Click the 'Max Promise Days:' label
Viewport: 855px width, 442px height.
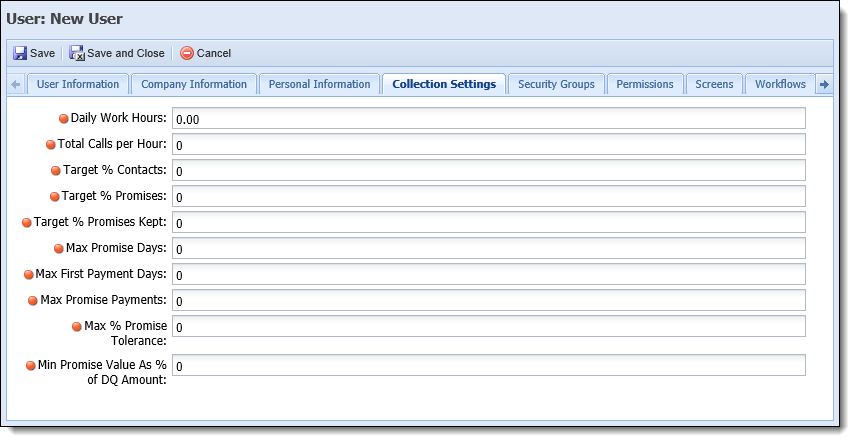tap(116, 248)
